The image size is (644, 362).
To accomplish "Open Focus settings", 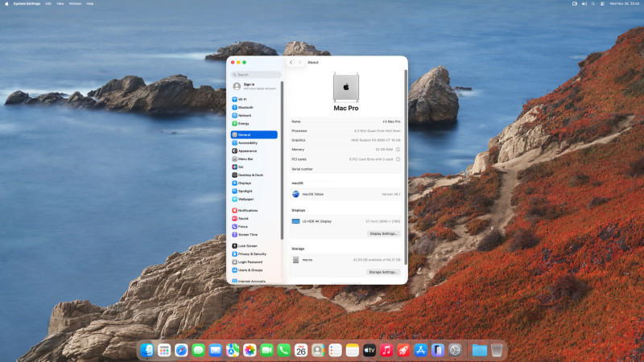I will point(254,227).
